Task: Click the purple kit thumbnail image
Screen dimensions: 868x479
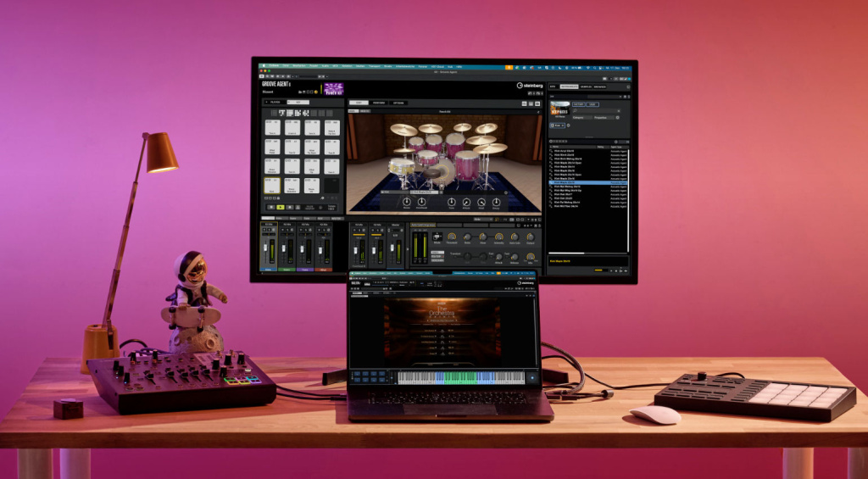Action: [332, 88]
